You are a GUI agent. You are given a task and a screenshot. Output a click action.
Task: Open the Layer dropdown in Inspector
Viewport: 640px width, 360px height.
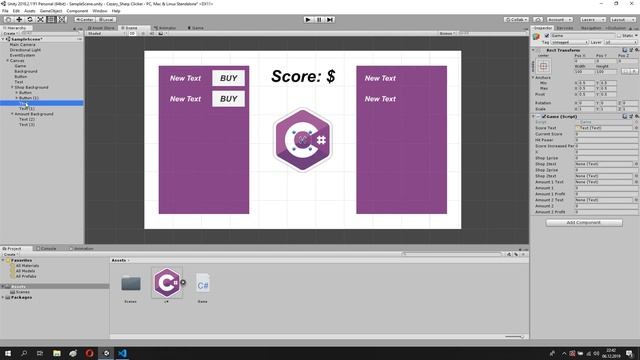(620, 42)
